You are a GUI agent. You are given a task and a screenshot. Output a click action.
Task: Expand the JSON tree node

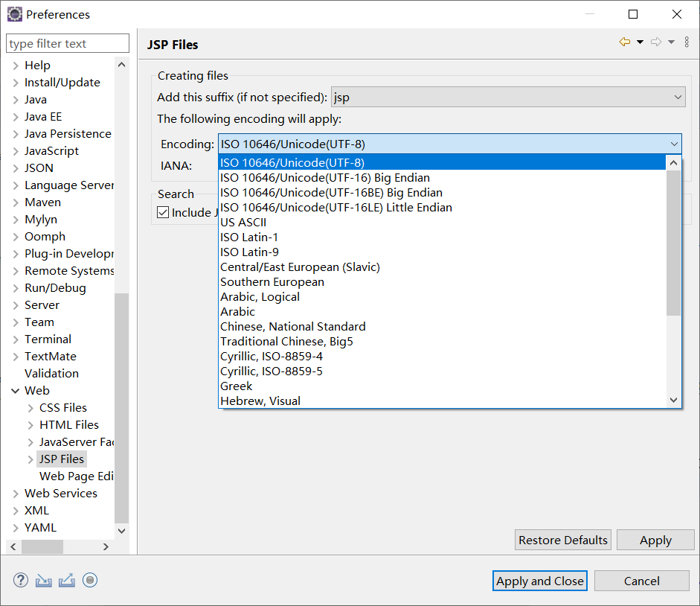pos(16,168)
